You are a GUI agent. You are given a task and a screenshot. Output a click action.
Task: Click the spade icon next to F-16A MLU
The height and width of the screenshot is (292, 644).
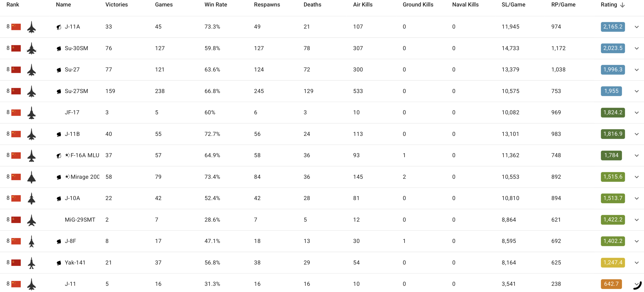pyautogui.click(x=59, y=156)
